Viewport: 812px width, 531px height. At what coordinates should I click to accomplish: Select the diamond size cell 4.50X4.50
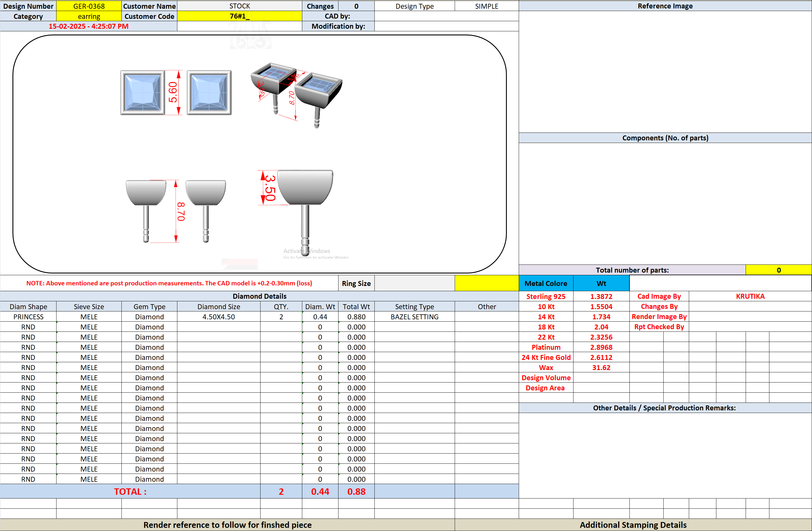click(x=219, y=317)
